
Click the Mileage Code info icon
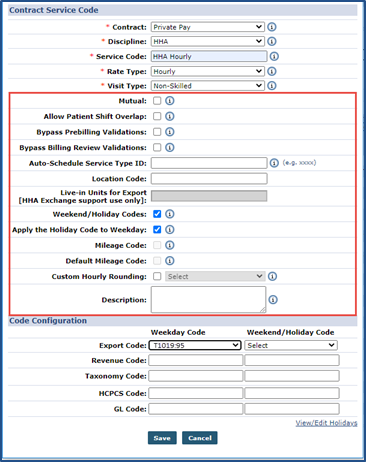(170, 245)
